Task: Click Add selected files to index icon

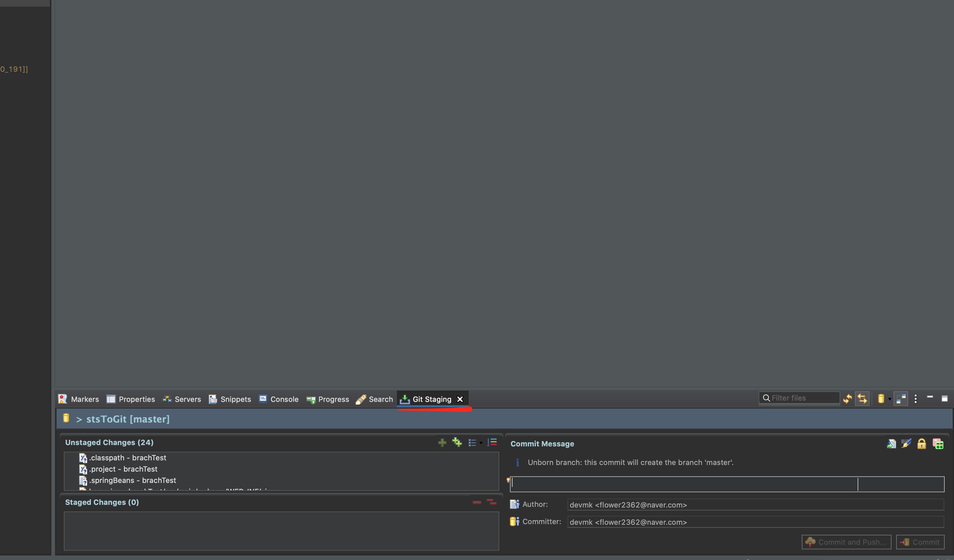Action: [x=442, y=442]
